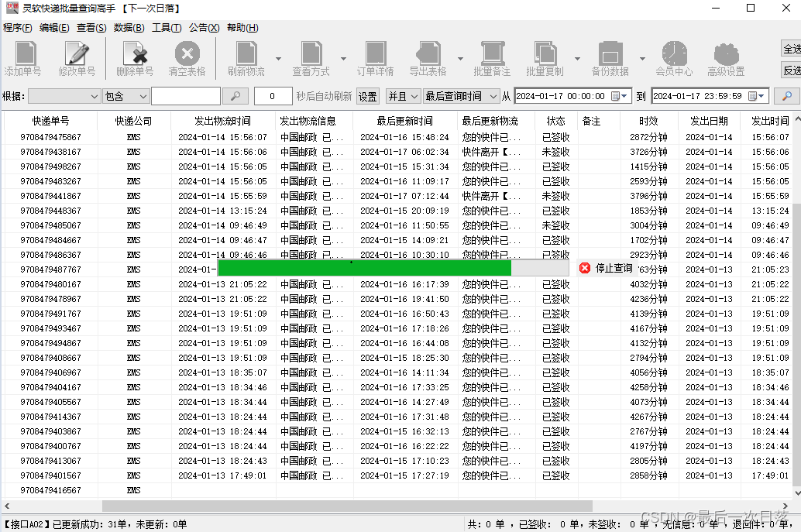Sort by 快递公司 column header
Screen dimensions: 801x532
[134, 121]
